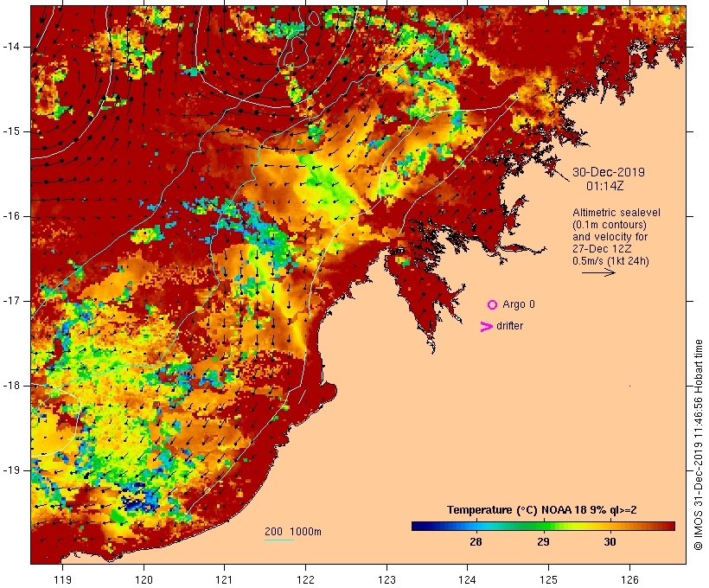709x588 pixels.
Task: Click latitude label -15
Action: pyautogui.click(x=11, y=131)
